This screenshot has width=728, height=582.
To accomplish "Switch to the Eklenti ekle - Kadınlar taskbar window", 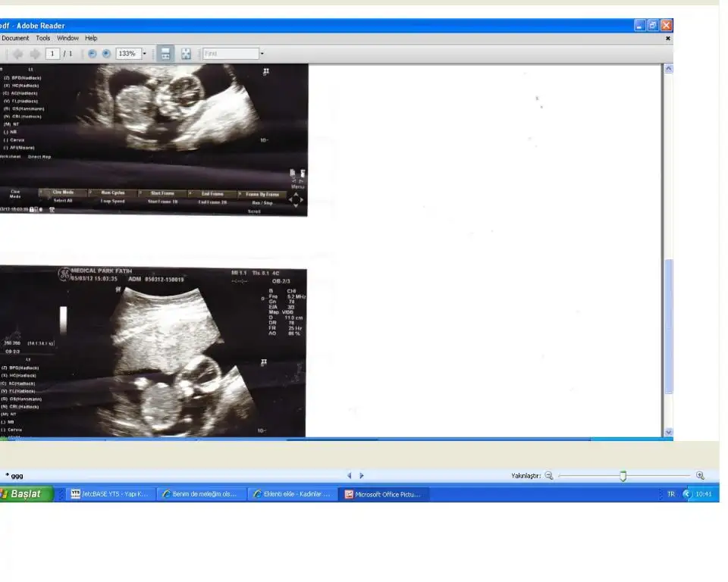I will [x=292, y=494].
